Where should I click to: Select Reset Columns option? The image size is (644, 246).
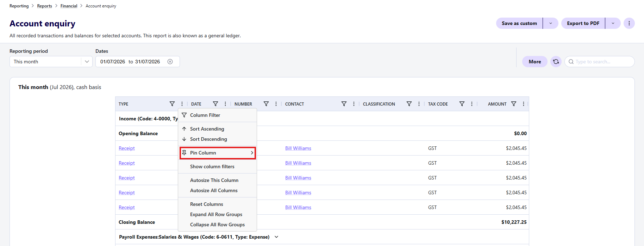218,204
